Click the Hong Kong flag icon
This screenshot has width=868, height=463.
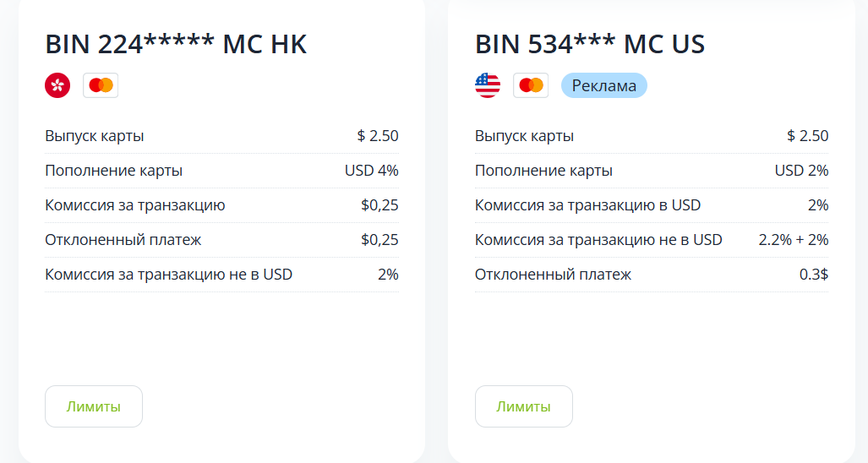click(57, 85)
